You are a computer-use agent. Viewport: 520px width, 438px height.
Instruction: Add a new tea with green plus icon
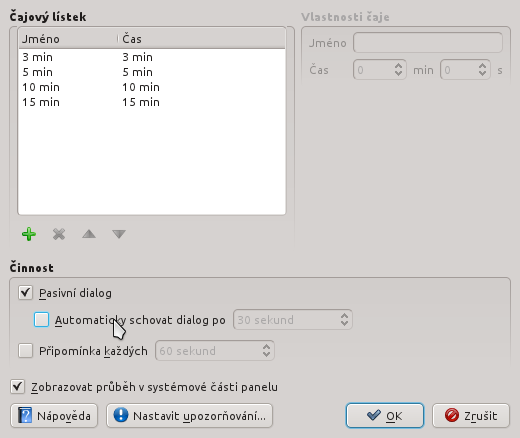[29, 234]
